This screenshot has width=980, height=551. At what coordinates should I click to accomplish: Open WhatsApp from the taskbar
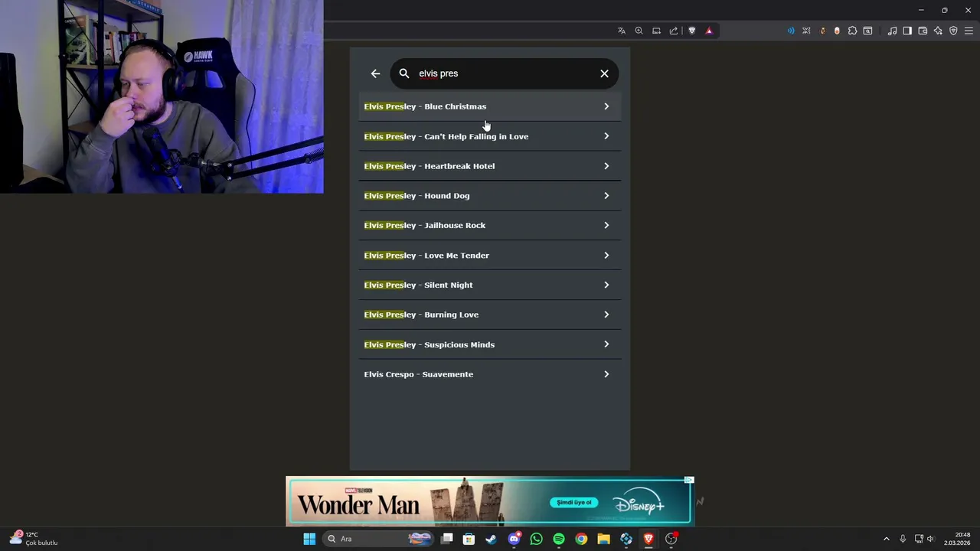(x=536, y=539)
